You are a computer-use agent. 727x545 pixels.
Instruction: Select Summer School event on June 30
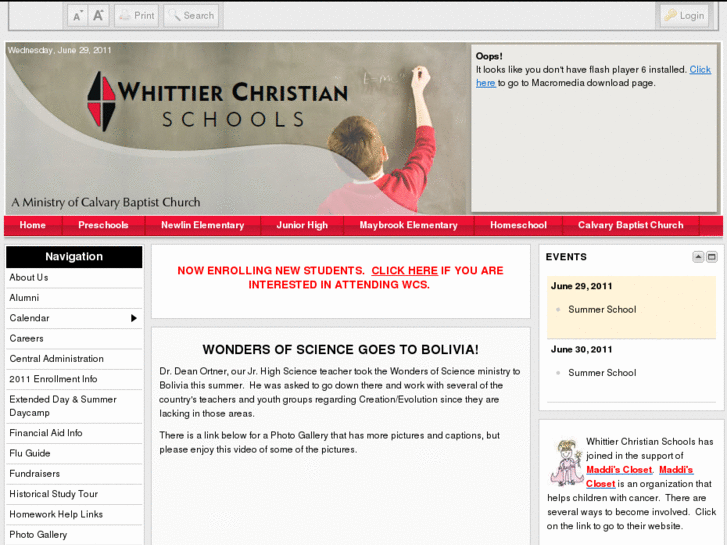tap(602, 373)
